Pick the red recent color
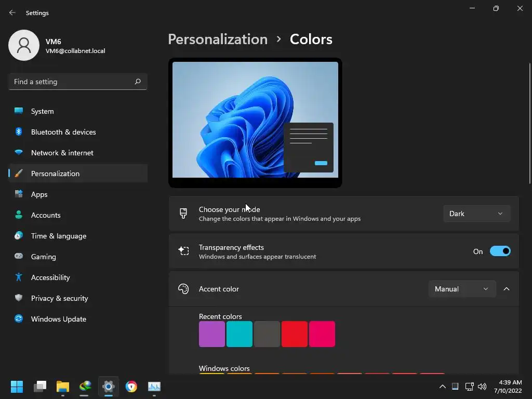 (295, 334)
